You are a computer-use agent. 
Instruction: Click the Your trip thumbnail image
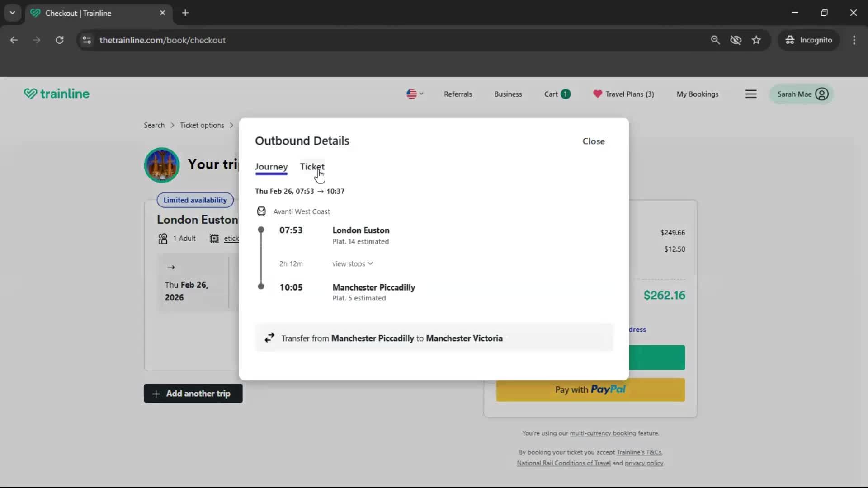tap(161, 165)
